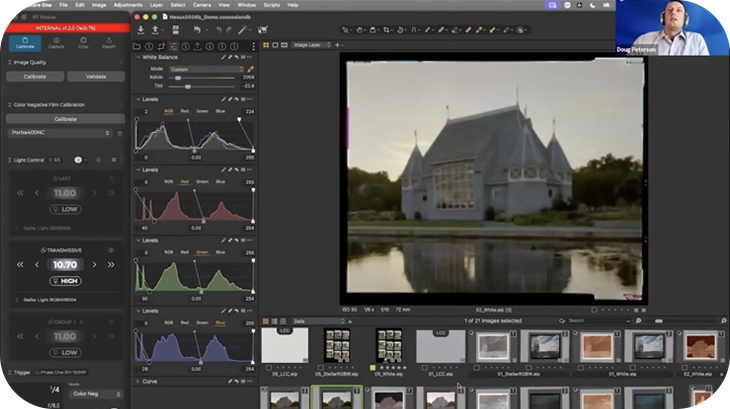
Task: Select the Crop cursor tool
Action: [x=386, y=30]
